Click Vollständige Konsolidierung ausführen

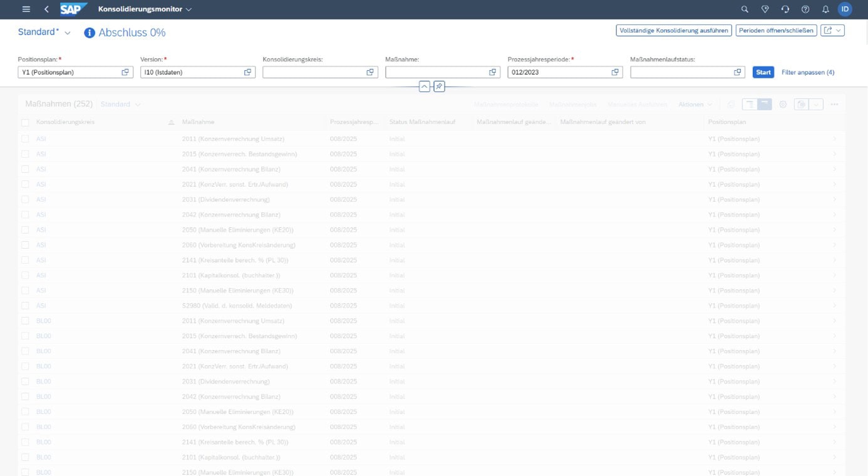[674, 31]
